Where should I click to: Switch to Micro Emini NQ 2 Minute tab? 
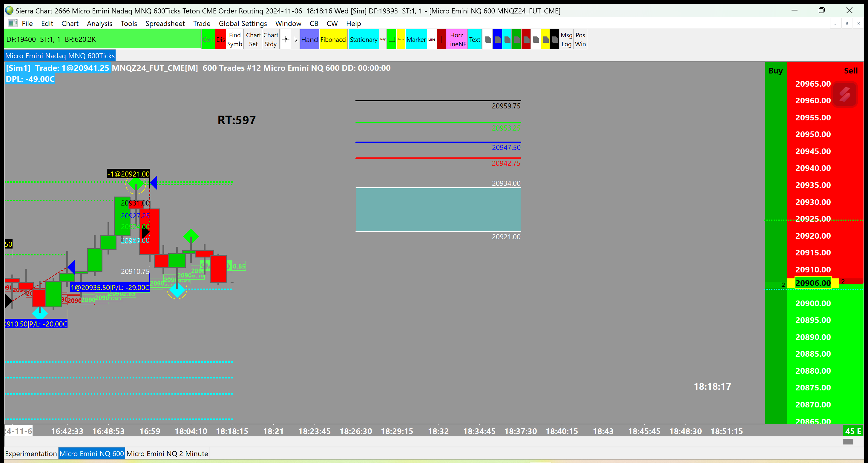pyautogui.click(x=167, y=453)
